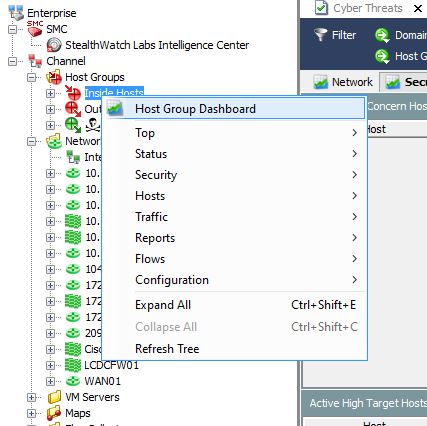Click the Host Group green arrow icon
The image size is (427, 426).
382,56
